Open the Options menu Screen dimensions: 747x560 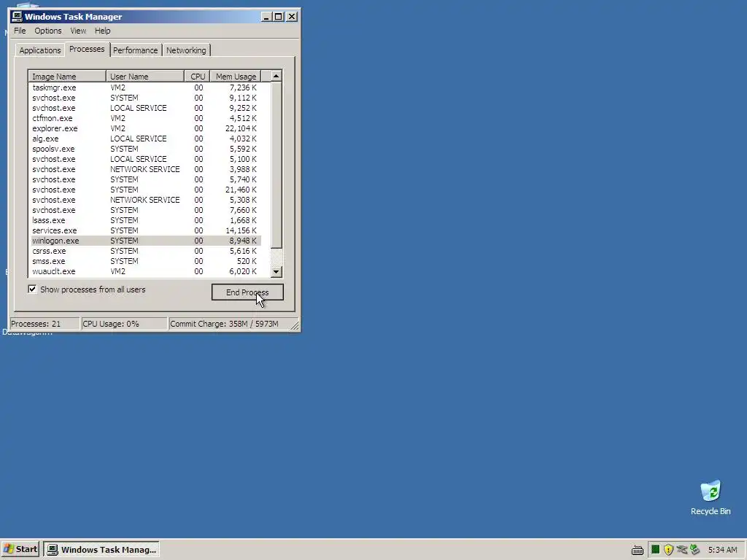[47, 31]
